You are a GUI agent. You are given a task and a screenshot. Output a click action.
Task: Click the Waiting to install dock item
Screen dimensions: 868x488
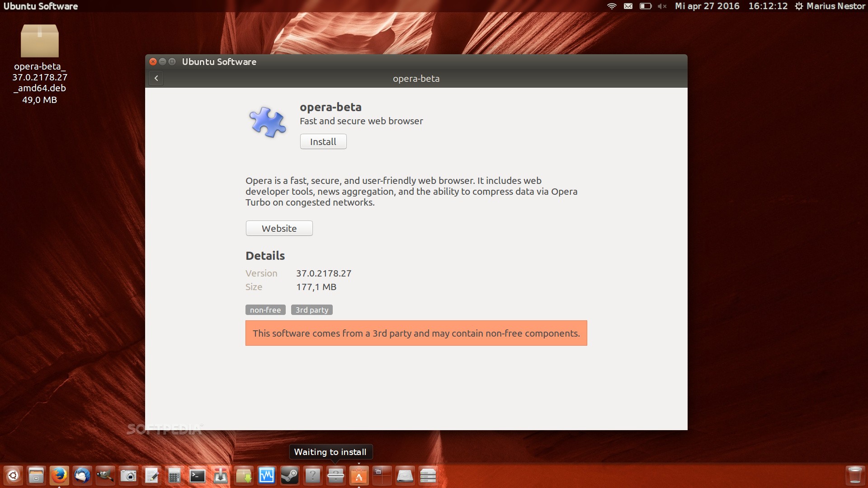point(336,475)
